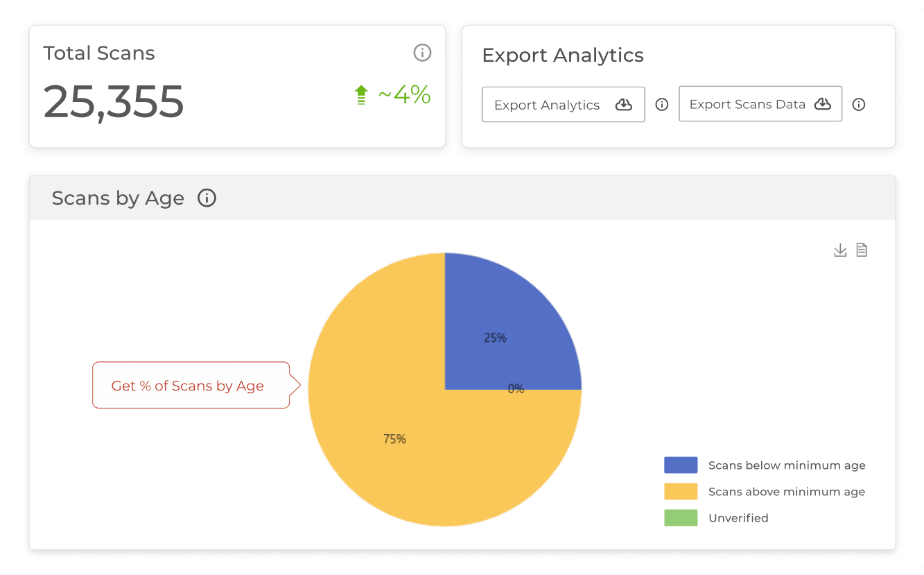
Task: Click the cloud icon inside Export Scans Data
Action: (x=822, y=104)
